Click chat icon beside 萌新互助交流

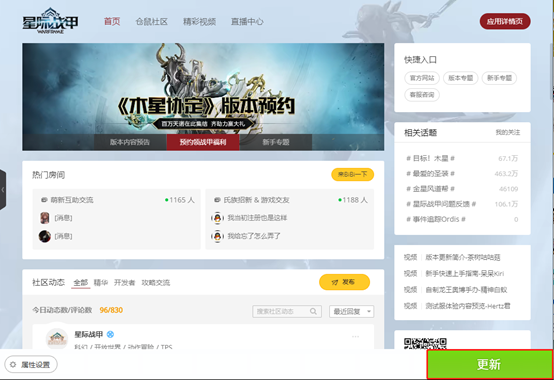click(44, 200)
